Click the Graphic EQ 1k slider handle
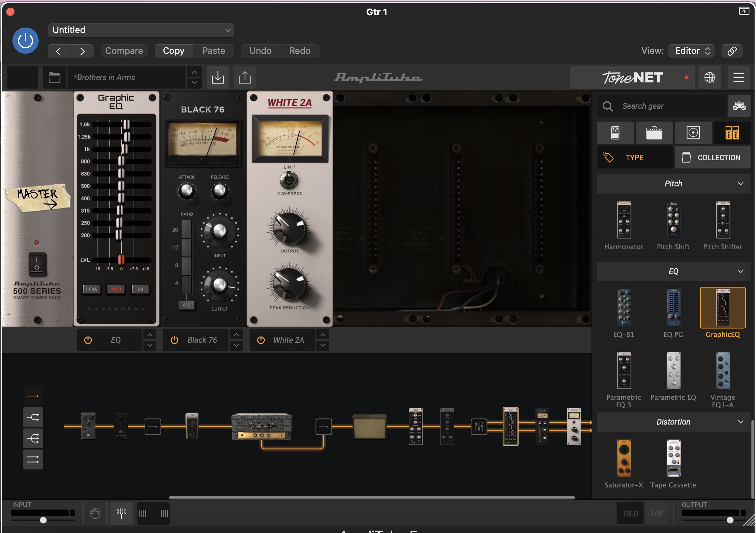Viewport: 756px width, 533px height. point(124,149)
